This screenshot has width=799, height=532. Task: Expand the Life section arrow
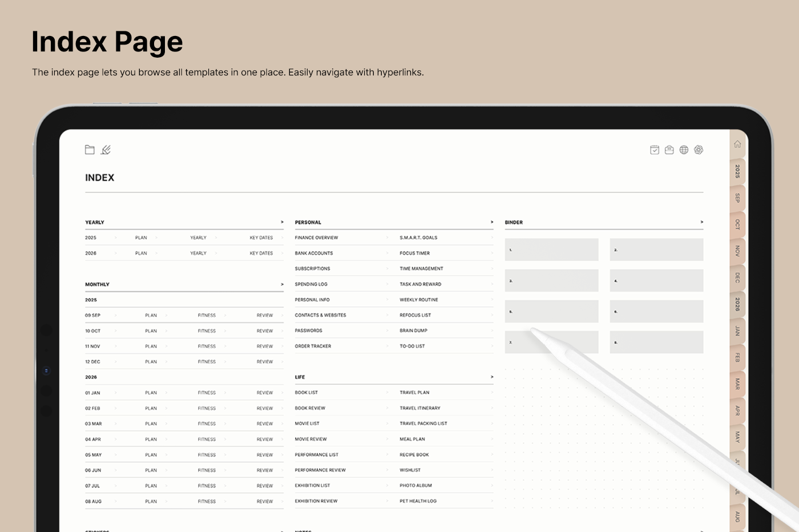(492, 377)
